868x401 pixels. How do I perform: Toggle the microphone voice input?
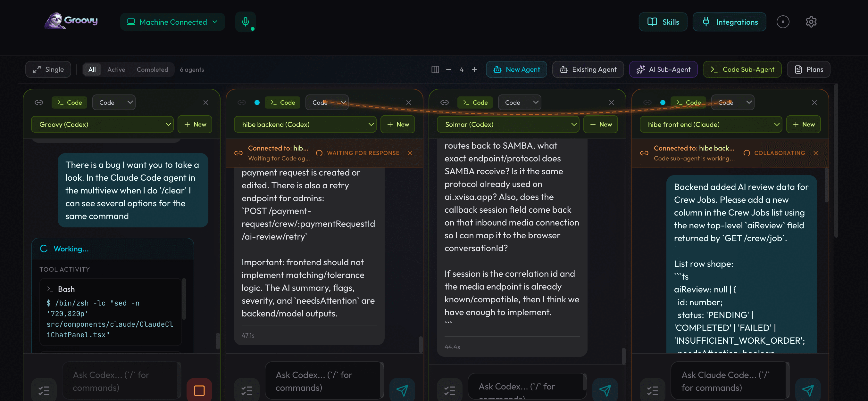[245, 21]
